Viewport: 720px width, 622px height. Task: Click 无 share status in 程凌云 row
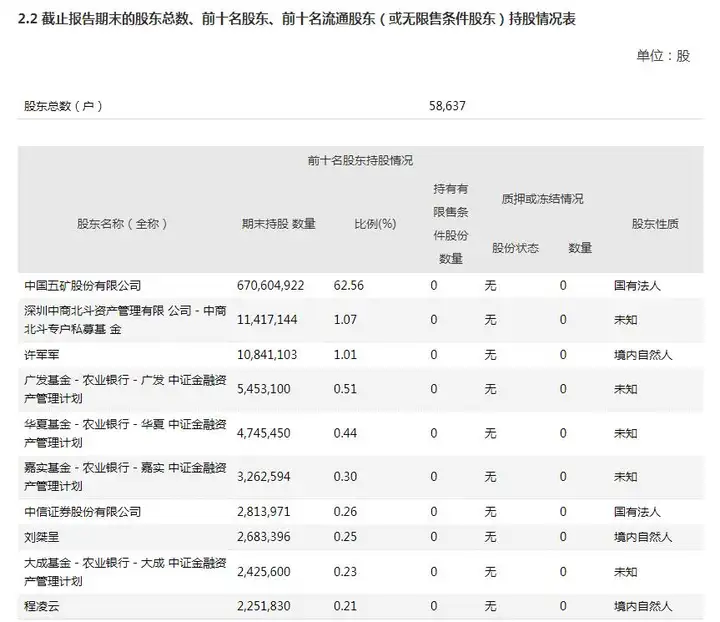tap(490, 606)
